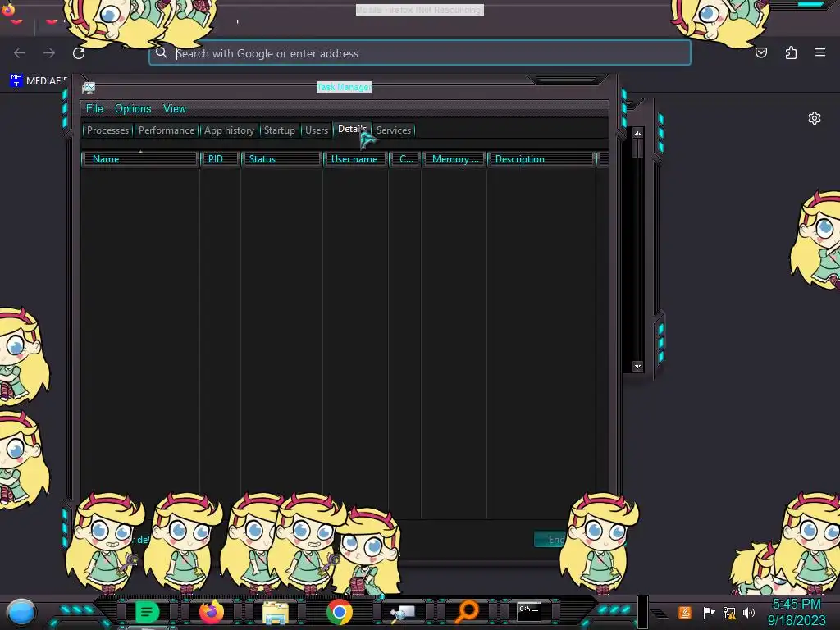Sort by the Description column header
The height and width of the screenshot is (630, 840).
click(x=541, y=159)
